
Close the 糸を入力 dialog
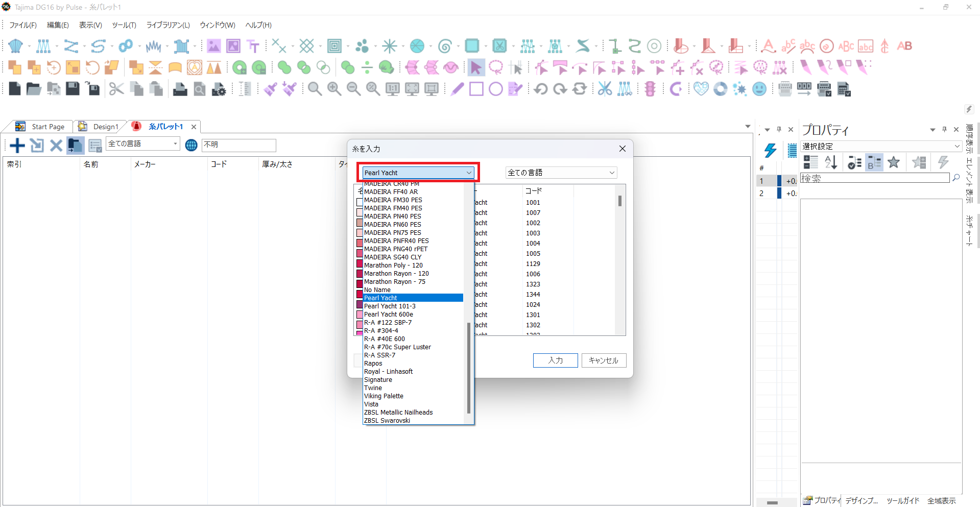tap(622, 149)
